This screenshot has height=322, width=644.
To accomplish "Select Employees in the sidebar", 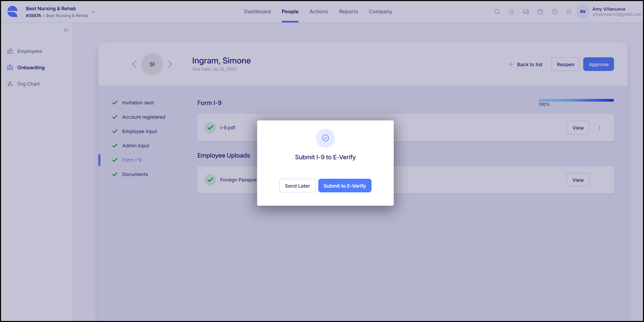I will 30,51.
